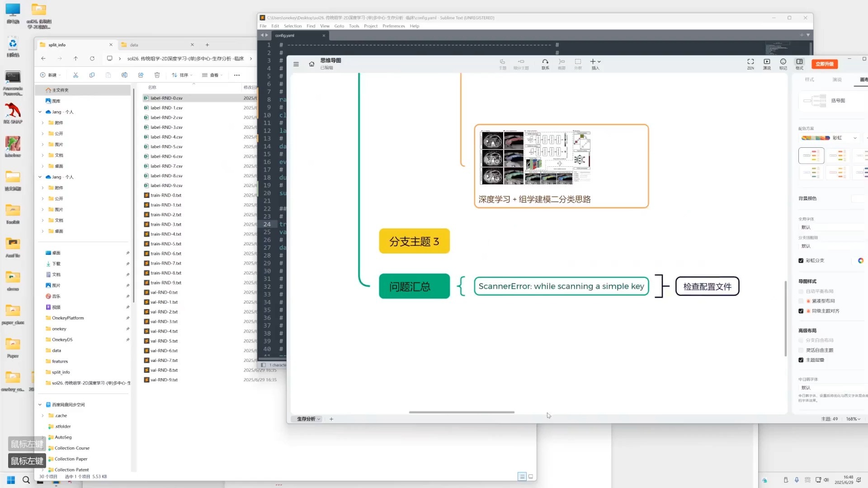868x488 pixels.
Task: Click the 联系 relationship tool
Action: pos(545,64)
